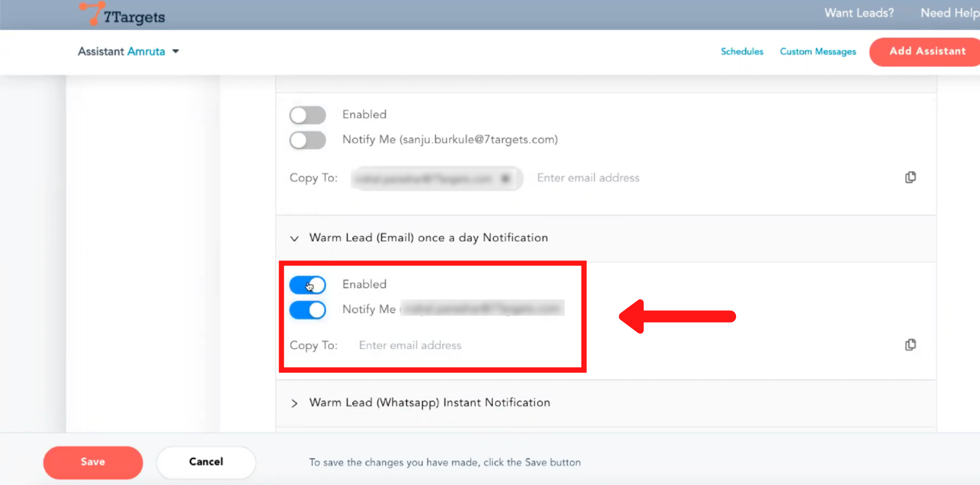Go to Custom Messages
The height and width of the screenshot is (485, 980).
(x=818, y=52)
